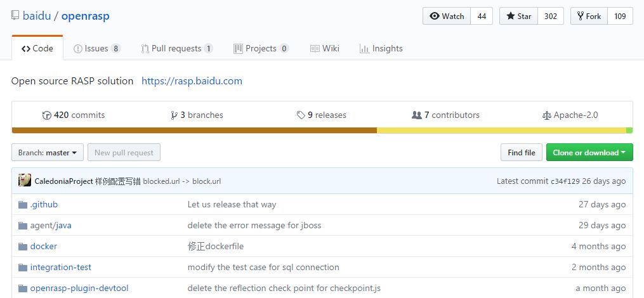The height and width of the screenshot is (298, 644).
Task: Click the Apache-2.0 license scale icon
Action: click(546, 115)
